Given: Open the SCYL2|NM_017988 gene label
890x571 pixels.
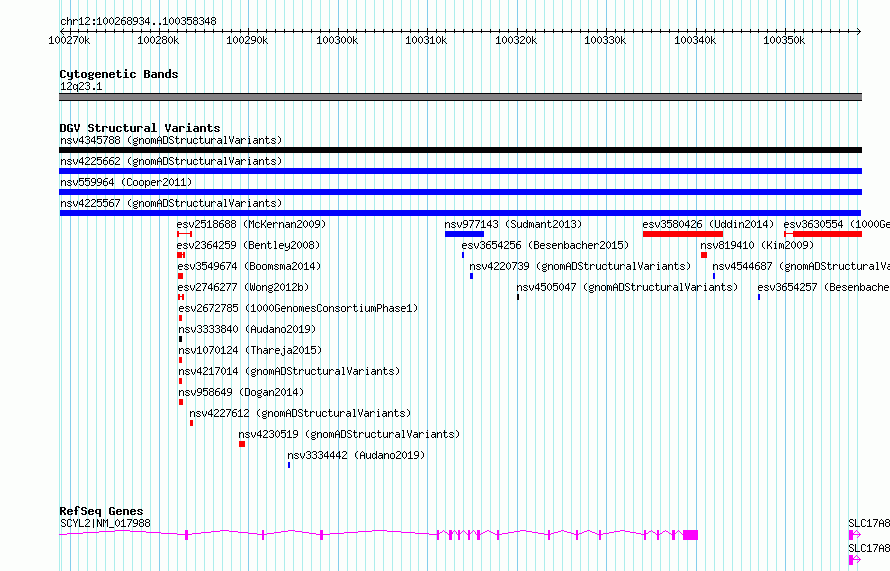Looking at the screenshot, I should click(105, 523).
